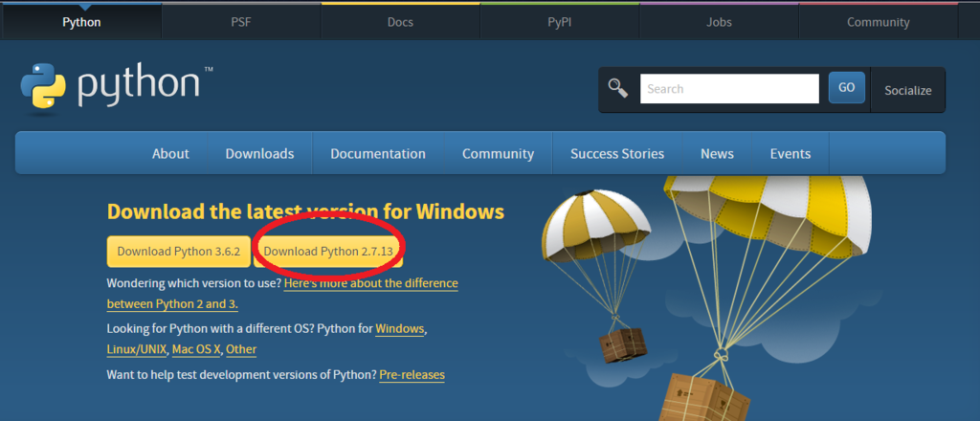Viewport: 980px width, 421px height.
Task: Click 'Want to help test development versions' text
Action: (x=242, y=375)
